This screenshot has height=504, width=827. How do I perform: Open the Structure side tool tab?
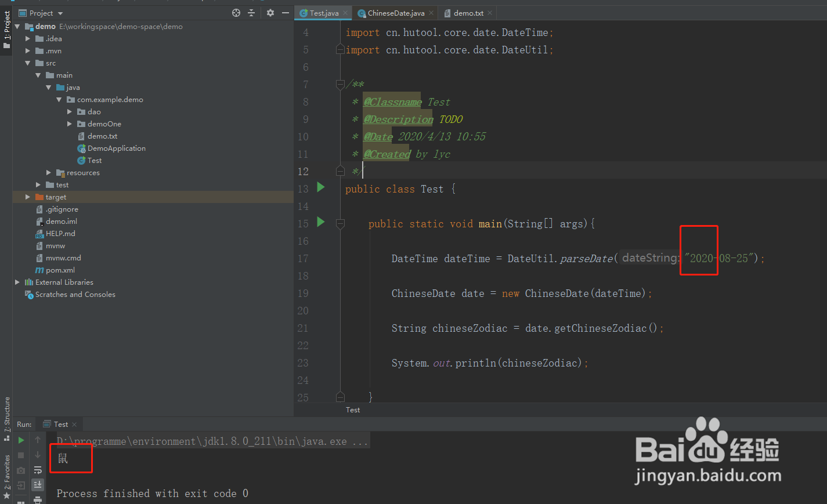pyautogui.click(x=6, y=419)
